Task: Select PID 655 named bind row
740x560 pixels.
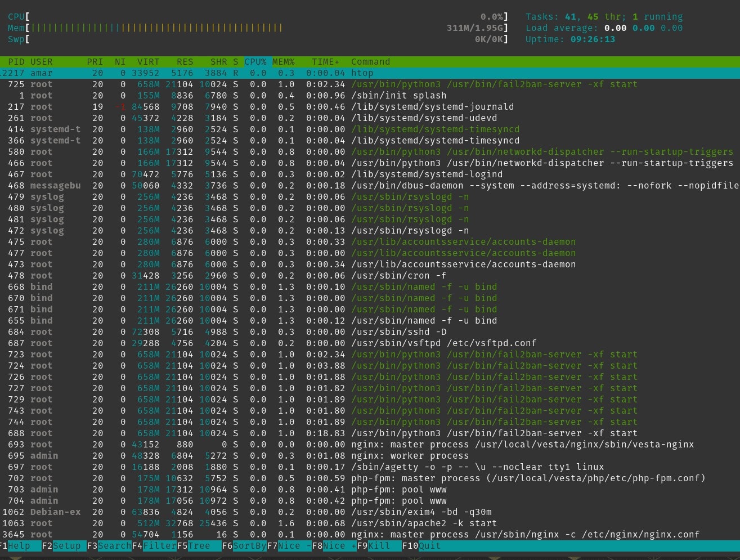Action: (370, 321)
